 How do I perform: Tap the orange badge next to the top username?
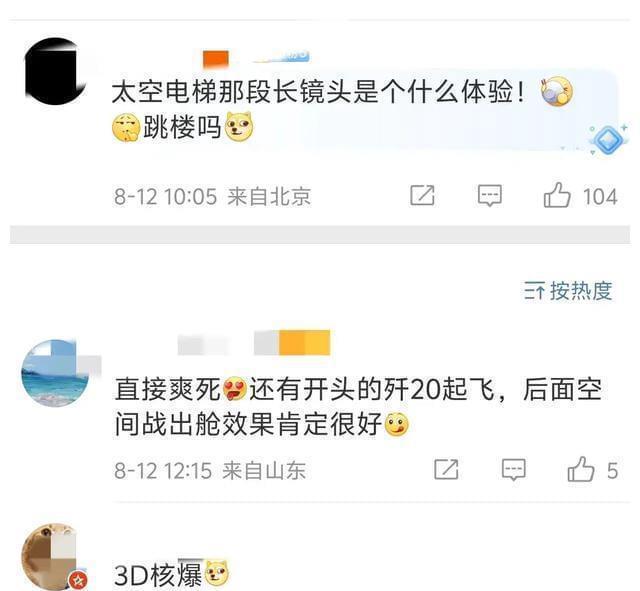[x=216, y=59]
